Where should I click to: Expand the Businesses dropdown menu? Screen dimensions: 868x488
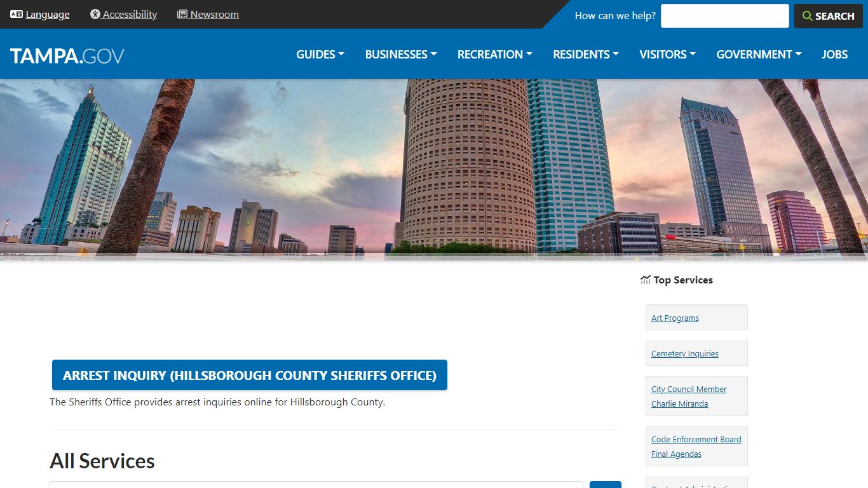401,55
